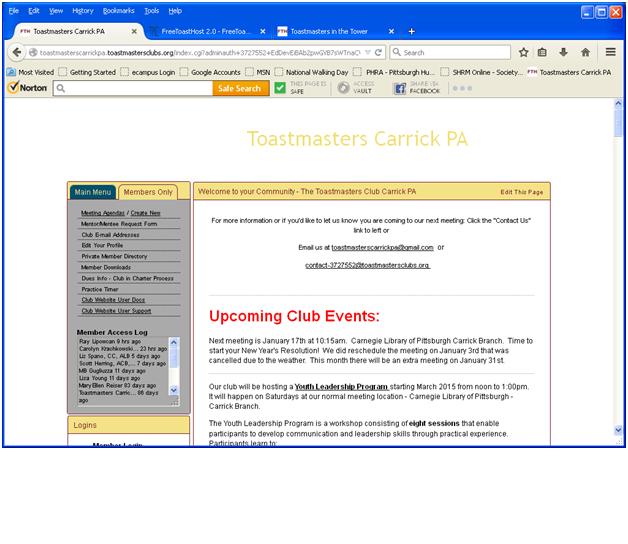The width and height of the screenshot is (628, 544).
Task: Open the ecampus Login bookmark
Action: click(148, 72)
